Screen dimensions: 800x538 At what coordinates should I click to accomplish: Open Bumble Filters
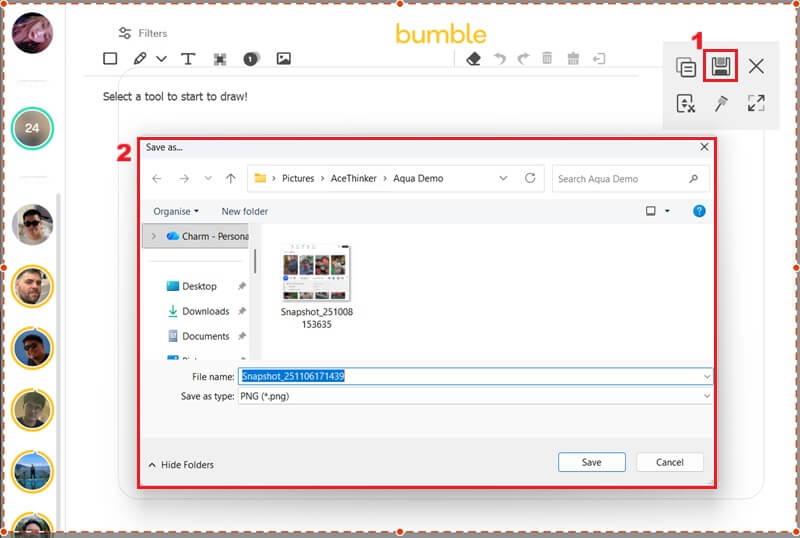[142, 33]
